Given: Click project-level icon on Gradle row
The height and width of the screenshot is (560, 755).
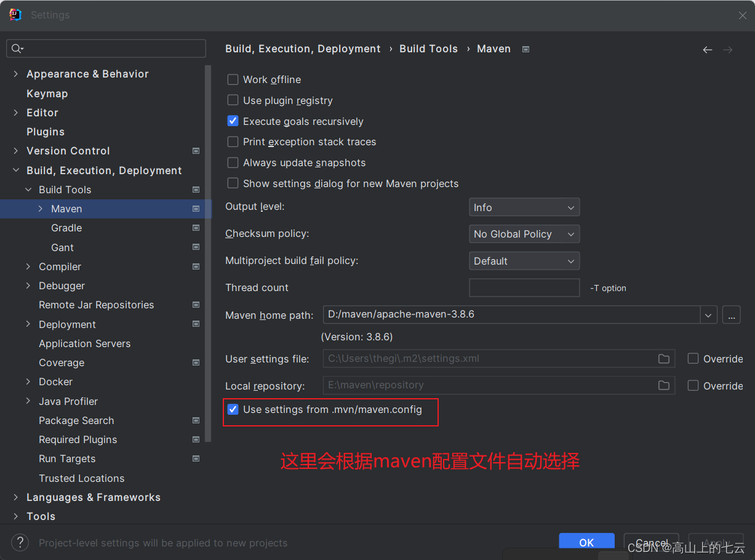Looking at the screenshot, I should pyautogui.click(x=196, y=228).
